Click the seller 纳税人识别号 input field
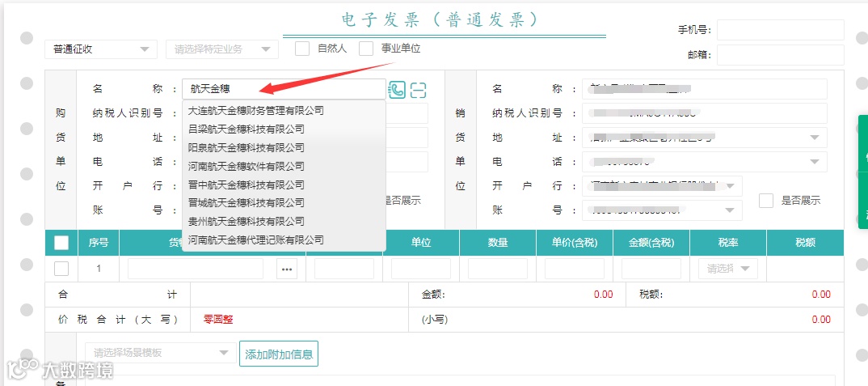This screenshot has height=386, width=868. (x=705, y=113)
